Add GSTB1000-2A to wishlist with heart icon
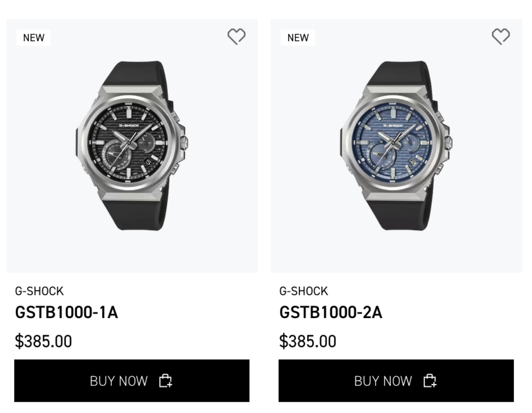Viewport: 532px width, 413px height. coord(501,36)
